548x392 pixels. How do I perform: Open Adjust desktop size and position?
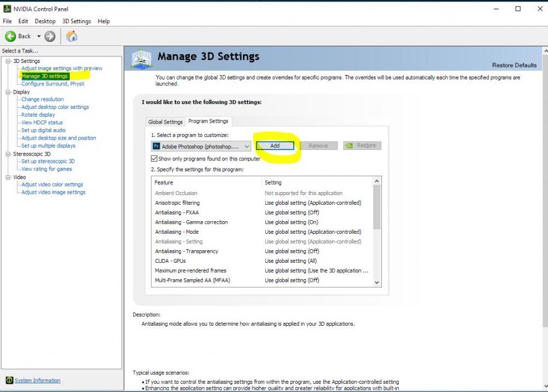coord(59,138)
